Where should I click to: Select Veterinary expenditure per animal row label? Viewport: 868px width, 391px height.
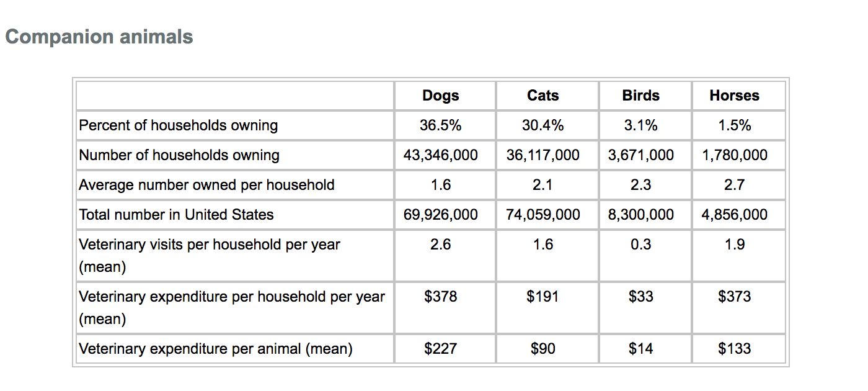[x=216, y=349]
